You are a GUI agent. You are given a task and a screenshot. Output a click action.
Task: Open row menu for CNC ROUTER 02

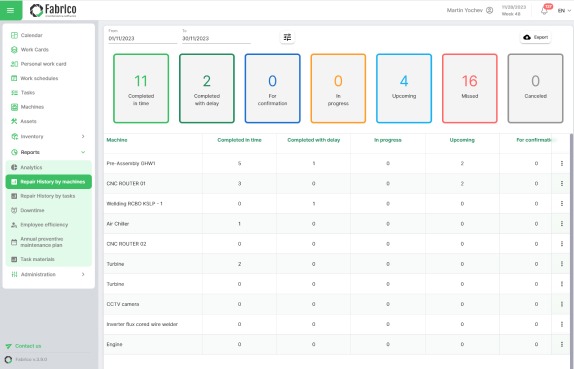562,244
